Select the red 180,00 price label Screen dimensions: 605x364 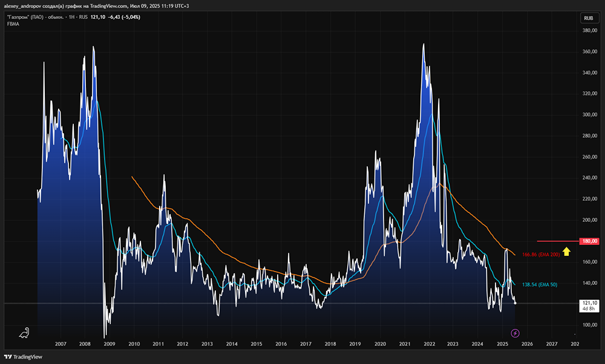pyautogui.click(x=589, y=241)
